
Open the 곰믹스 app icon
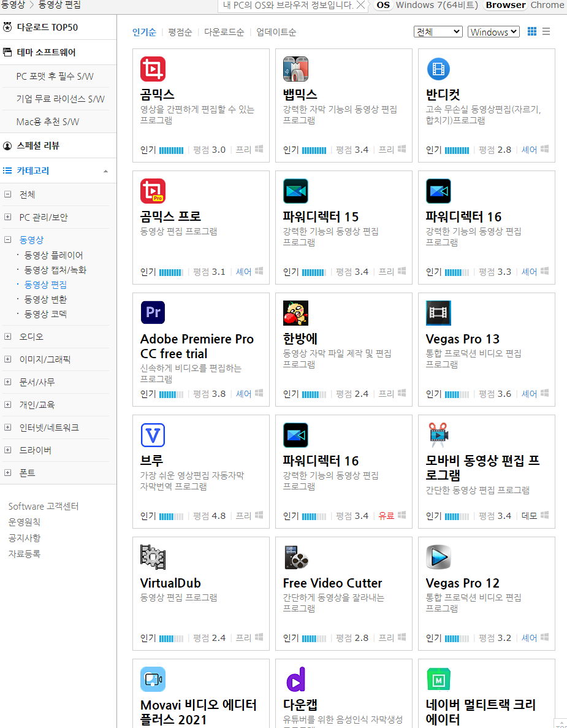[x=153, y=69]
